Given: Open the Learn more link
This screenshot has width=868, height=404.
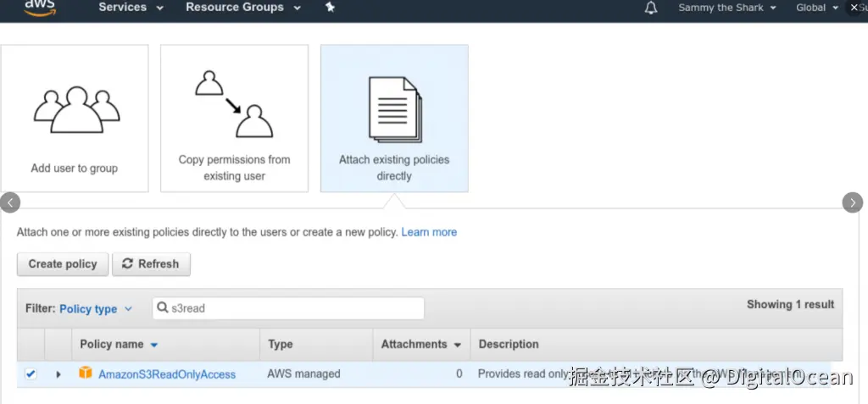Looking at the screenshot, I should click(x=429, y=232).
